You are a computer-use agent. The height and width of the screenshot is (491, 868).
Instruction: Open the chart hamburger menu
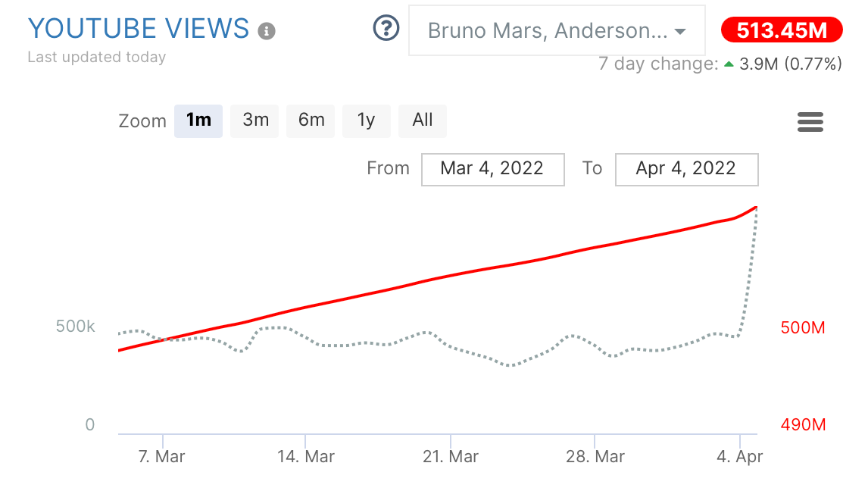pyautogui.click(x=810, y=122)
